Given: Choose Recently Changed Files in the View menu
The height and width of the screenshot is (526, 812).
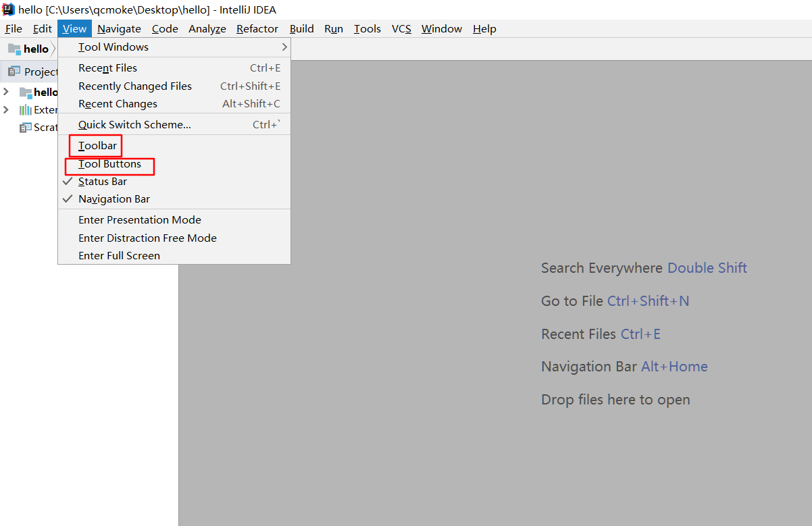Looking at the screenshot, I should click(174, 86).
